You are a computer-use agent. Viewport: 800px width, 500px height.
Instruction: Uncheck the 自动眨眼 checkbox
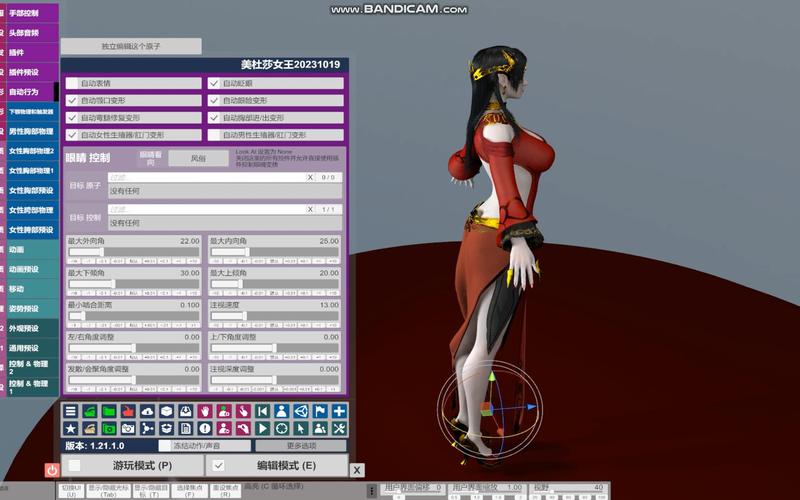pyautogui.click(x=213, y=84)
